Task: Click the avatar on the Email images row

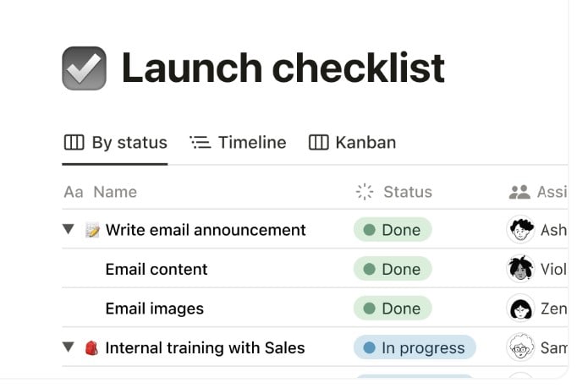Action: (x=519, y=309)
